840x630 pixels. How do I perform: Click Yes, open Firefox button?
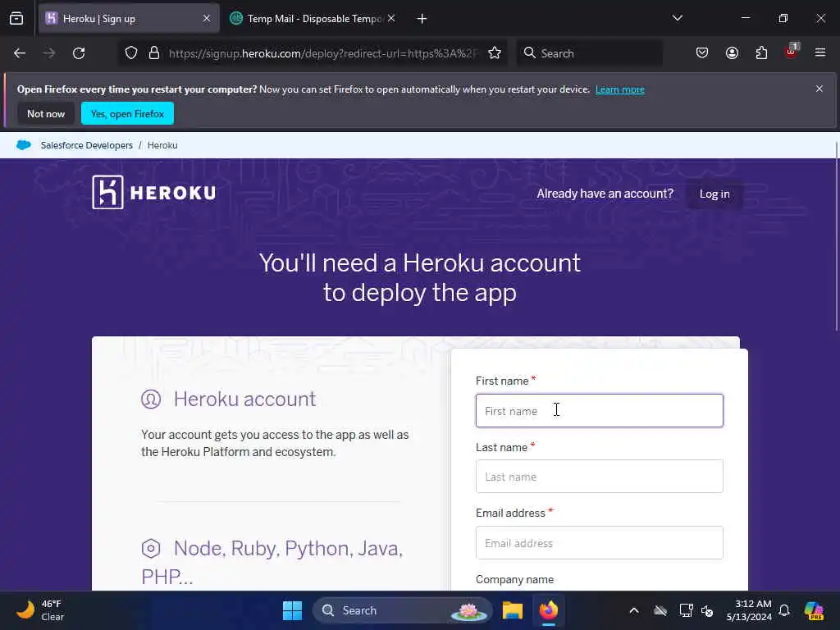pos(127,113)
